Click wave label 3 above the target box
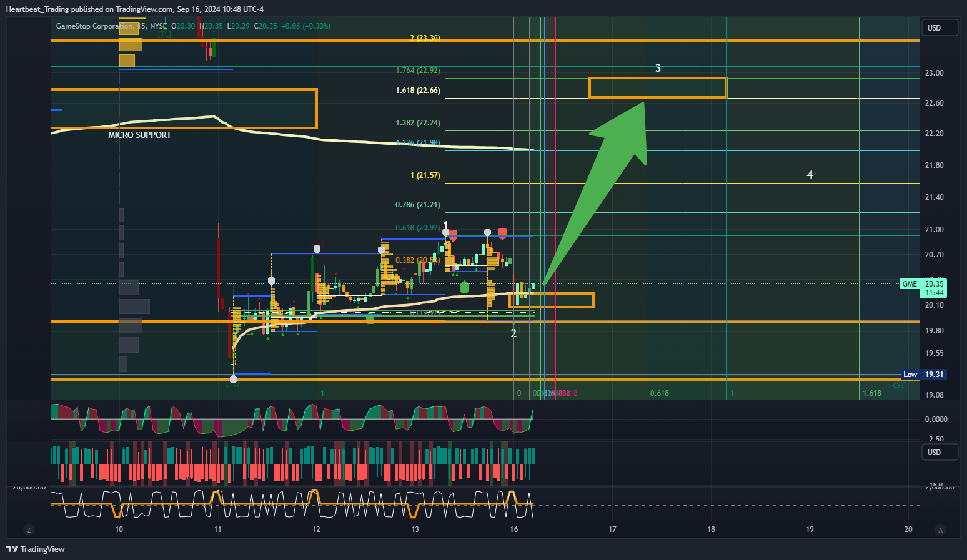967x560 pixels. 658,68
